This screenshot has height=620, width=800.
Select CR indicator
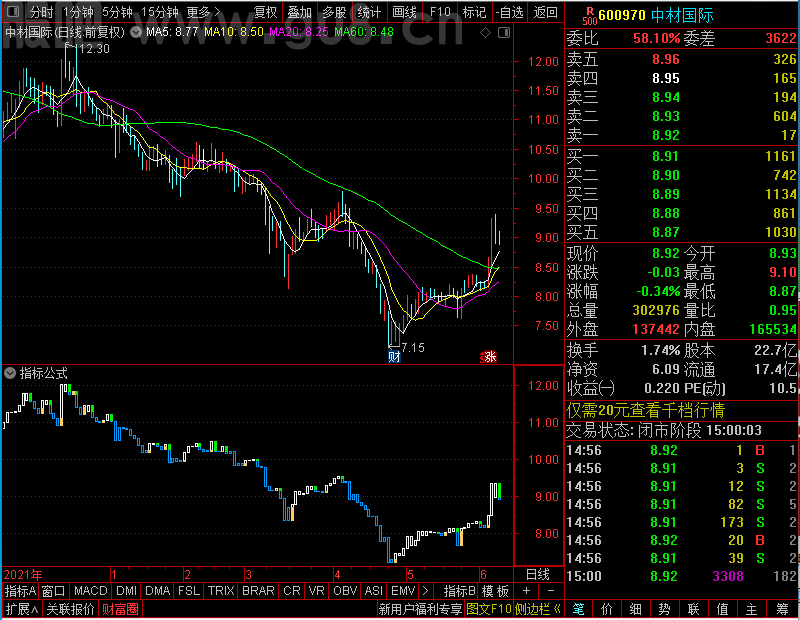(x=292, y=591)
